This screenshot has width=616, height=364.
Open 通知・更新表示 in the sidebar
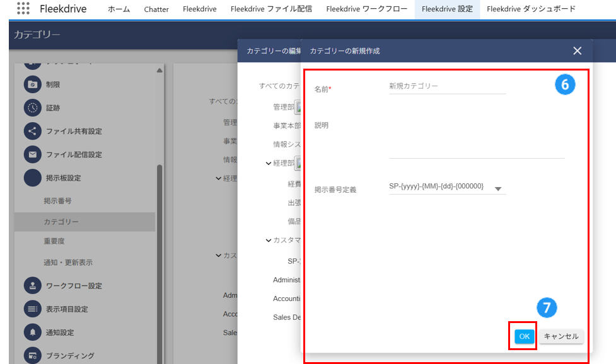pos(68,263)
